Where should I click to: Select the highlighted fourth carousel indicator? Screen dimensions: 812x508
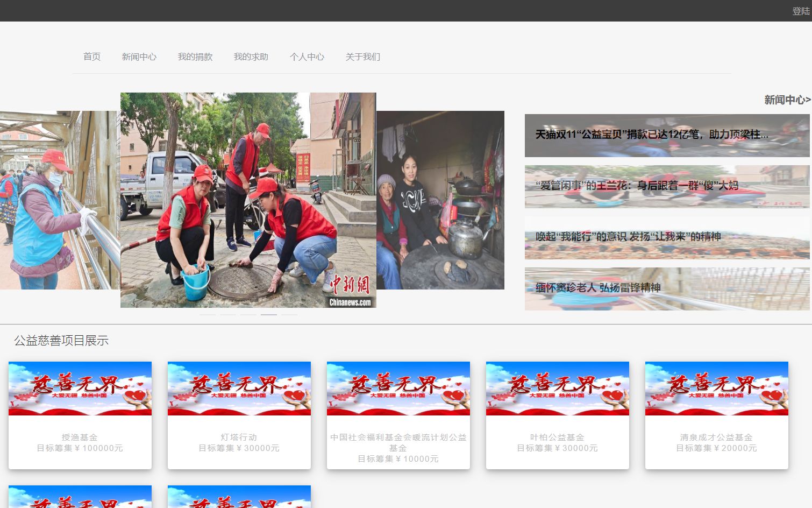click(269, 314)
